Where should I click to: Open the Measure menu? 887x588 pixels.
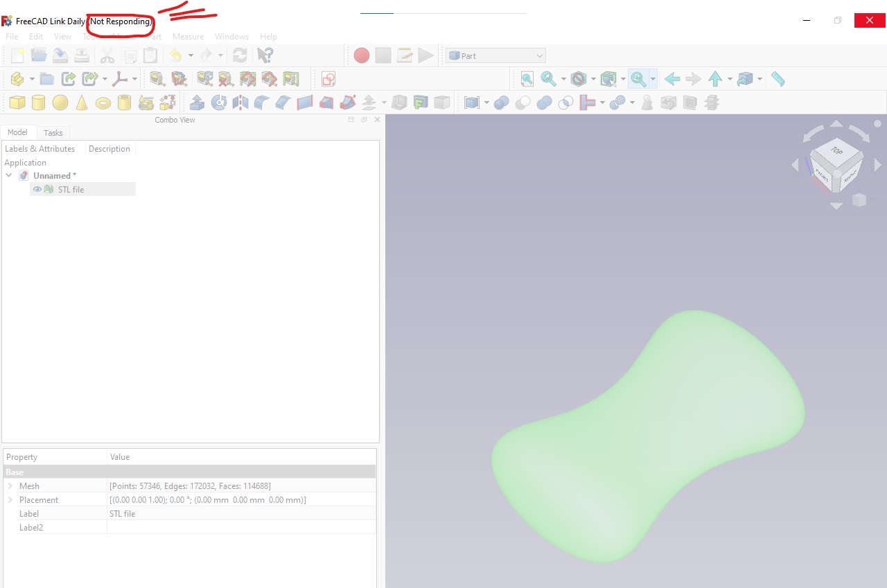(x=188, y=36)
